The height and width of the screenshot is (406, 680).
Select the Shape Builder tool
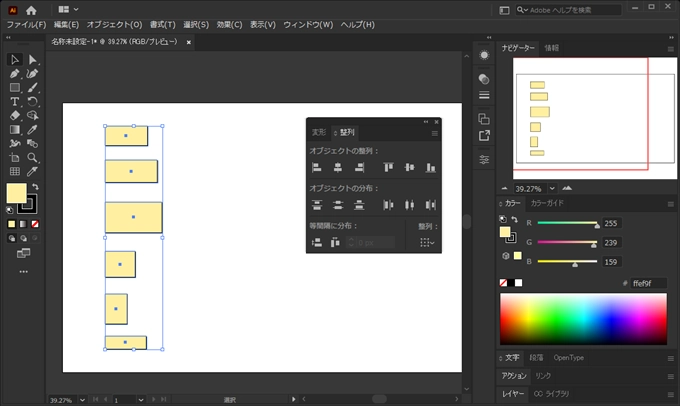32,115
